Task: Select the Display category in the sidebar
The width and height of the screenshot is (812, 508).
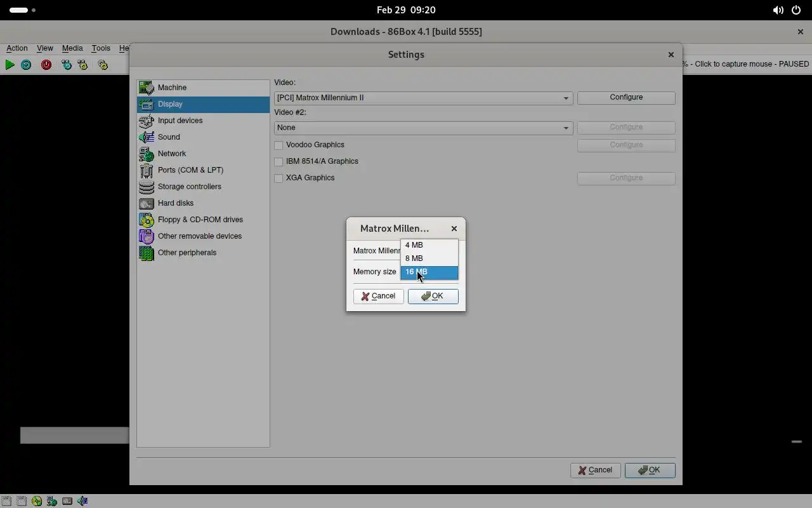Action: click(203, 104)
